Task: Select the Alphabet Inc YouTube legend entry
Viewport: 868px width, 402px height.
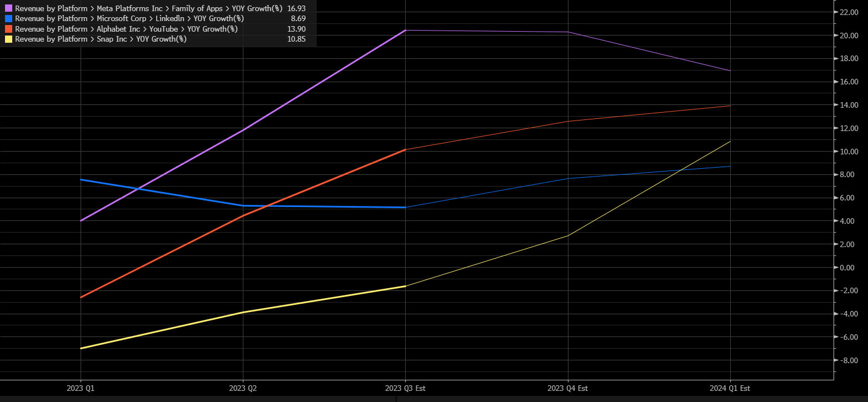Action: [126, 29]
